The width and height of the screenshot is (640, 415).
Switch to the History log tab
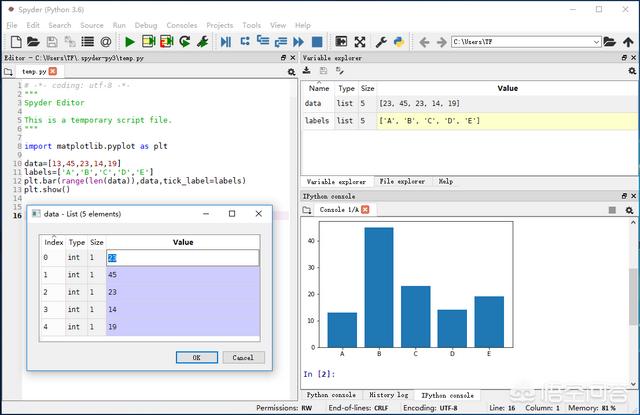[389, 395]
